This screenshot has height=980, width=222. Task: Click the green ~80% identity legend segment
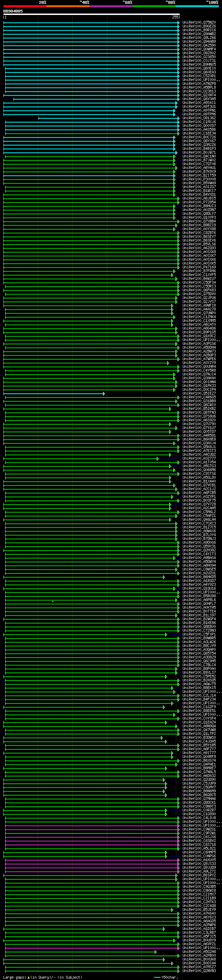point(154,6)
